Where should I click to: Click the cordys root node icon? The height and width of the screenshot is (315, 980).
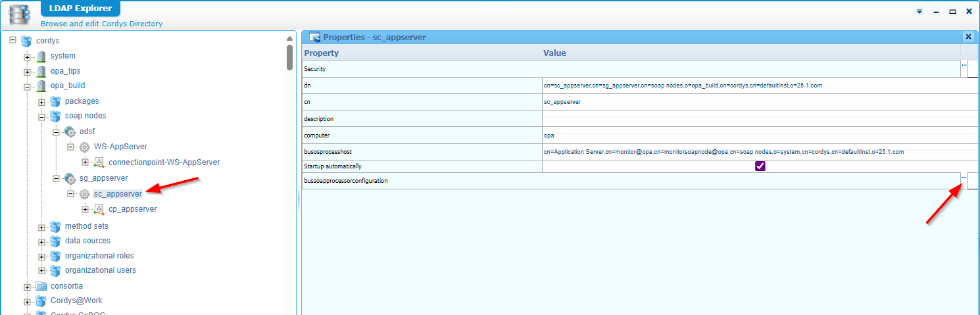(26, 41)
